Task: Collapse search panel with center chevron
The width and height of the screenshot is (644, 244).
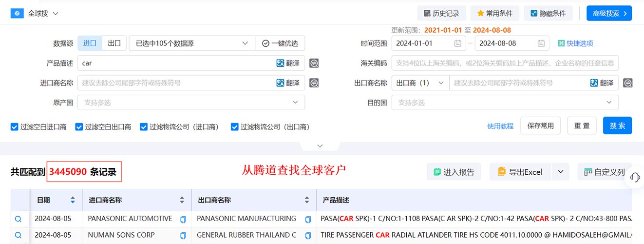Action: (x=320, y=145)
